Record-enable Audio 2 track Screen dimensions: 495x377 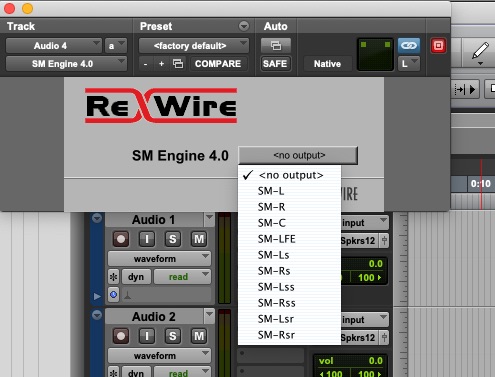tap(121, 336)
